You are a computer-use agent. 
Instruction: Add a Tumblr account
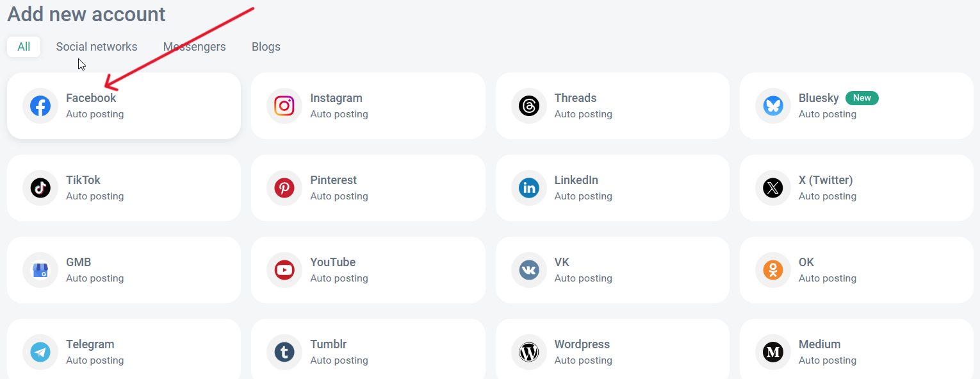(368, 351)
